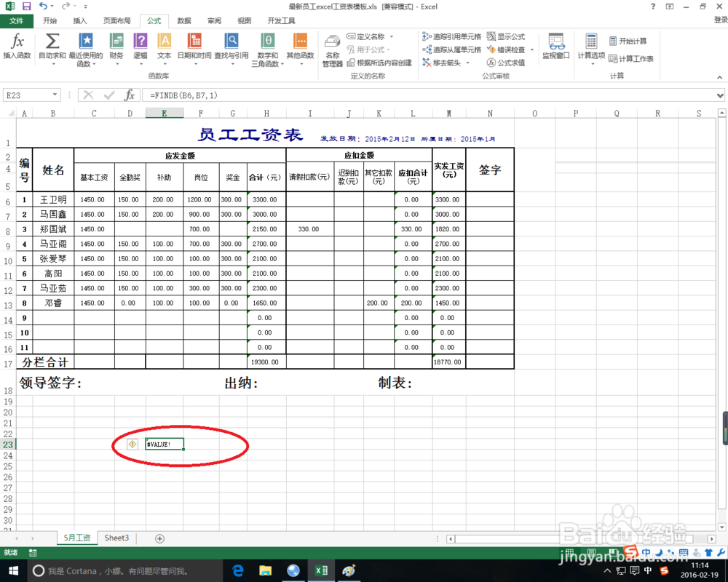
Task: Open the Logical functions list
Action: point(141,49)
